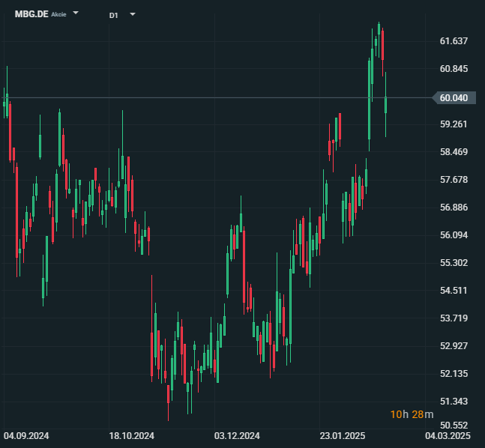Image resolution: width=485 pixels, height=448 pixels.
Task: Click the current price tag 60.040
Action: pos(454,98)
